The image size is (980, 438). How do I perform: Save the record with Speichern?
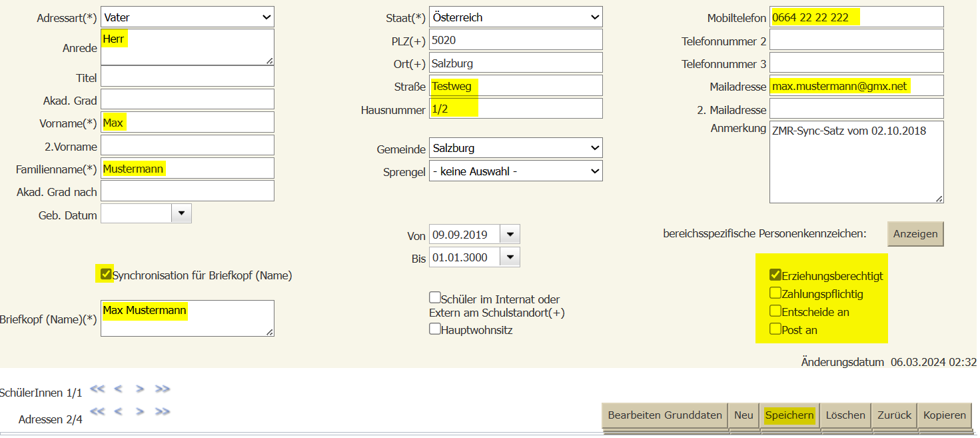tap(789, 415)
